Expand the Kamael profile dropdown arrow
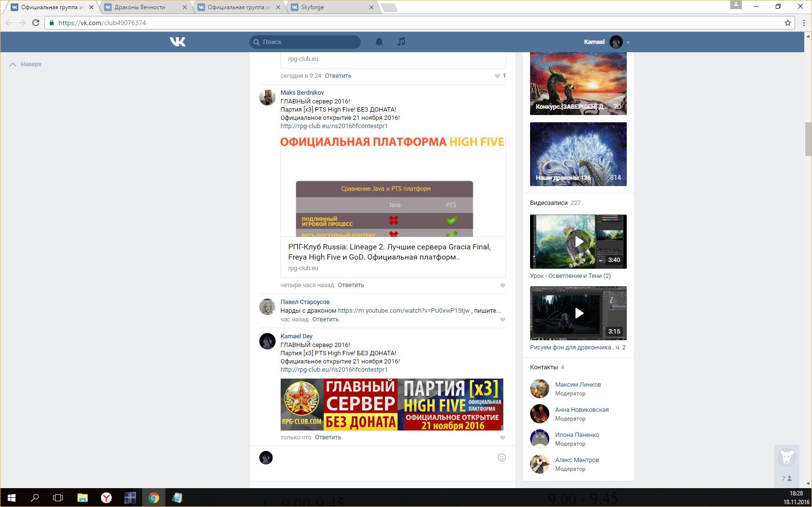The image size is (812, 507). click(628, 43)
